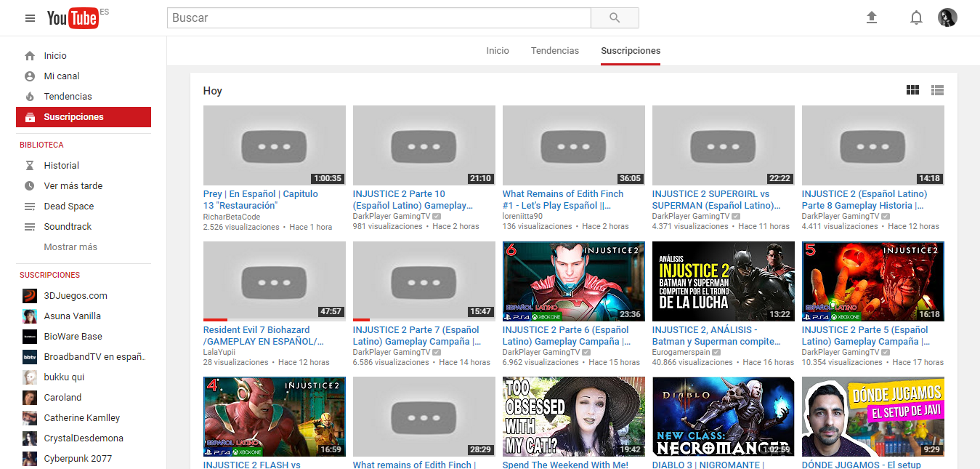This screenshot has height=469, width=980.
Task: Go to Eurogamerspain channel link
Action: pos(681,353)
